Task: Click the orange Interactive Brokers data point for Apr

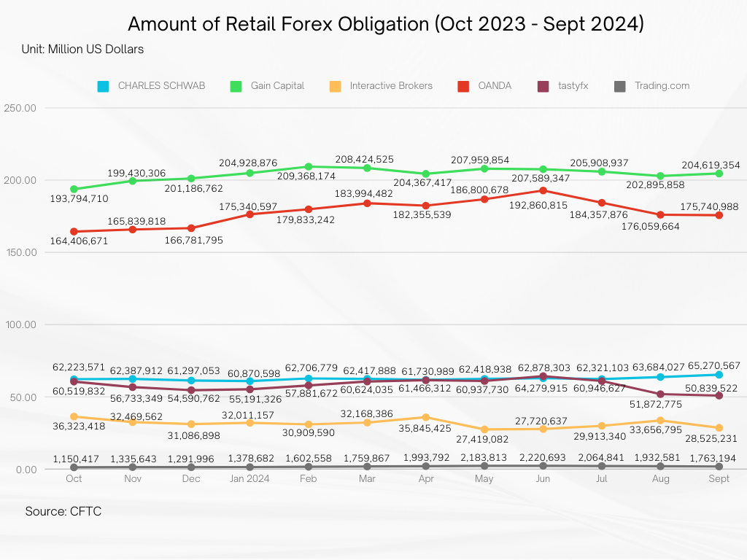Action: 426,417
